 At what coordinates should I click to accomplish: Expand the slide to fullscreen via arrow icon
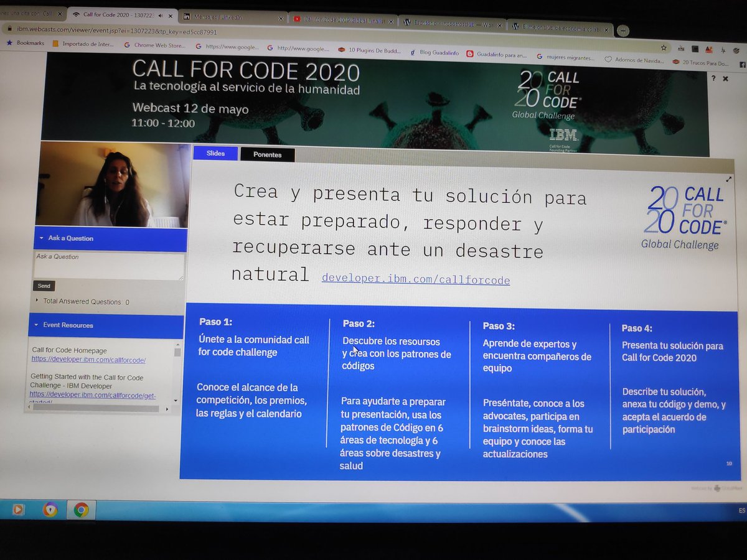[729, 179]
